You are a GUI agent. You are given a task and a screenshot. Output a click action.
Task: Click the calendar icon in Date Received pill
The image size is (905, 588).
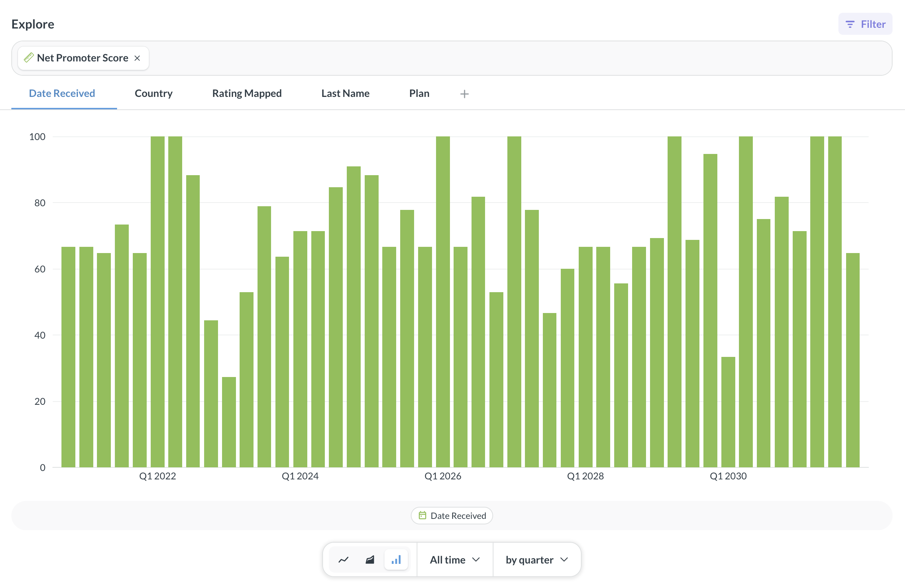(x=422, y=515)
